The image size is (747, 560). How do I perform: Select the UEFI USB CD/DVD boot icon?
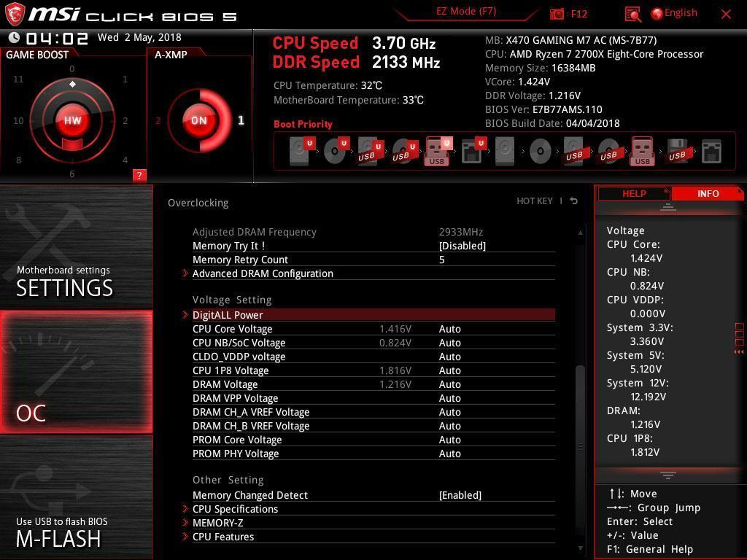[404, 151]
